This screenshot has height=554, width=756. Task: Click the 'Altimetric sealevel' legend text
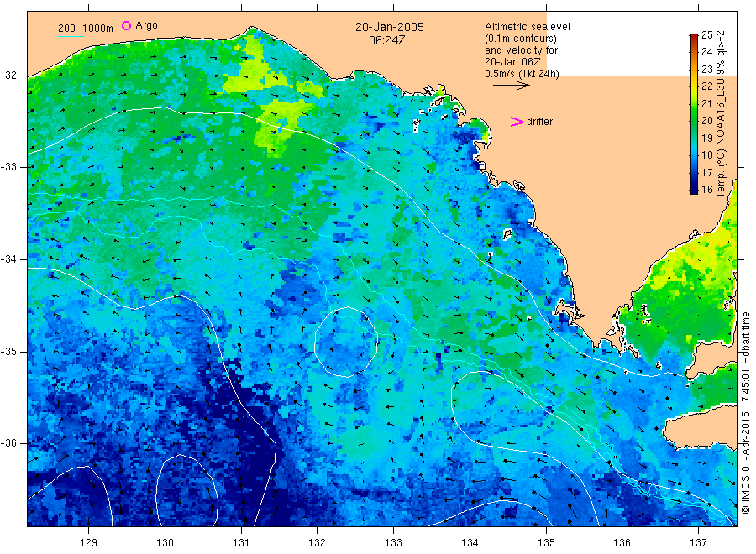(527, 27)
